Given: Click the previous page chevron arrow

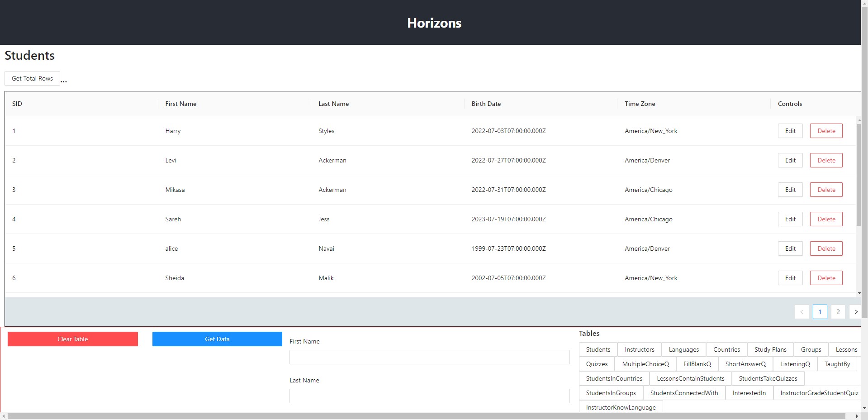Looking at the screenshot, I should (x=802, y=312).
